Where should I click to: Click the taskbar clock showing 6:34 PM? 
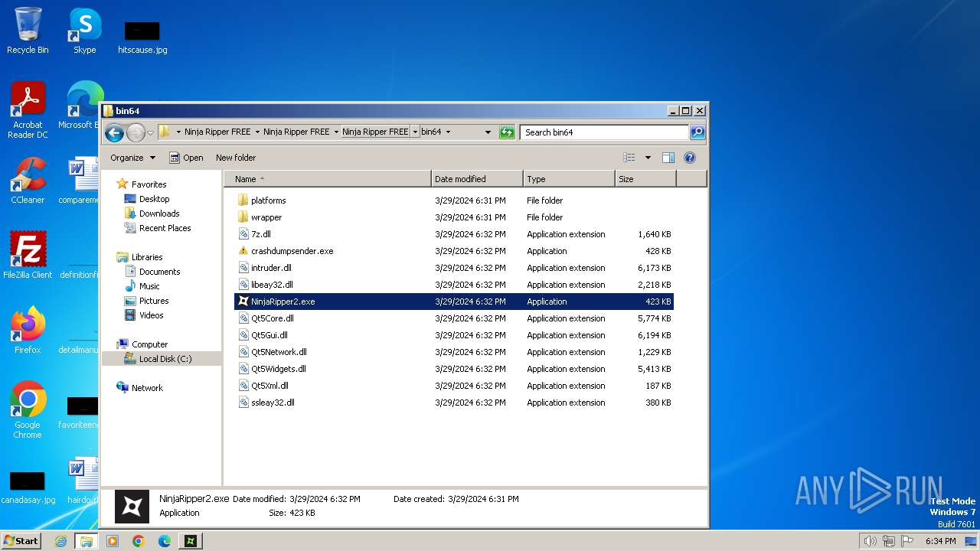point(940,541)
